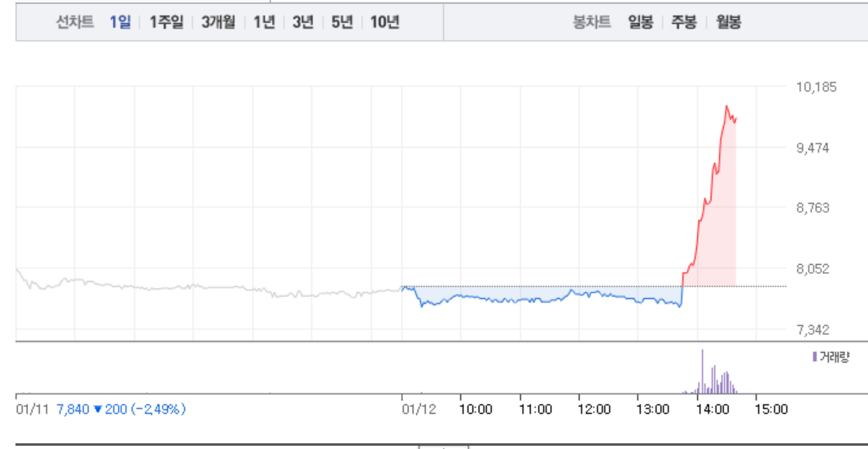Switch line chart to 1주일
Screen dimensions: 868x449
166,22
